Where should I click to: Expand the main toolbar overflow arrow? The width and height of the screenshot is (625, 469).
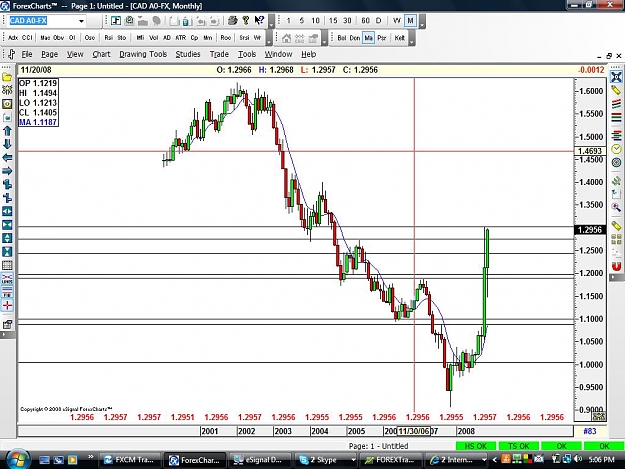pyautogui.click(x=271, y=21)
